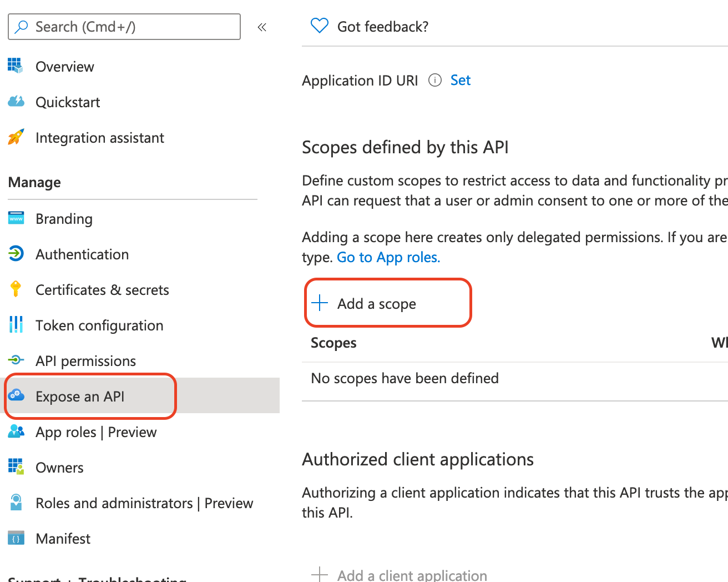Click Add a scope button
The width and height of the screenshot is (728, 582).
(x=376, y=304)
